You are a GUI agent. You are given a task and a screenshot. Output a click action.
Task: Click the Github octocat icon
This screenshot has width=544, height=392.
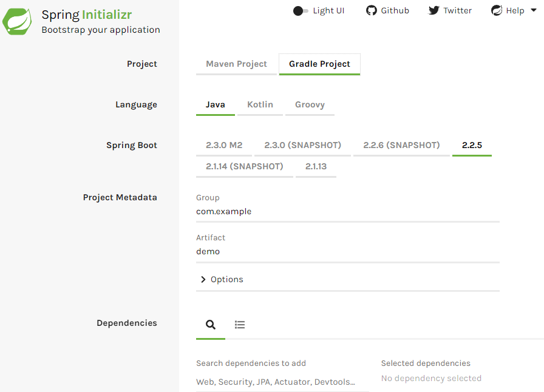(371, 10)
